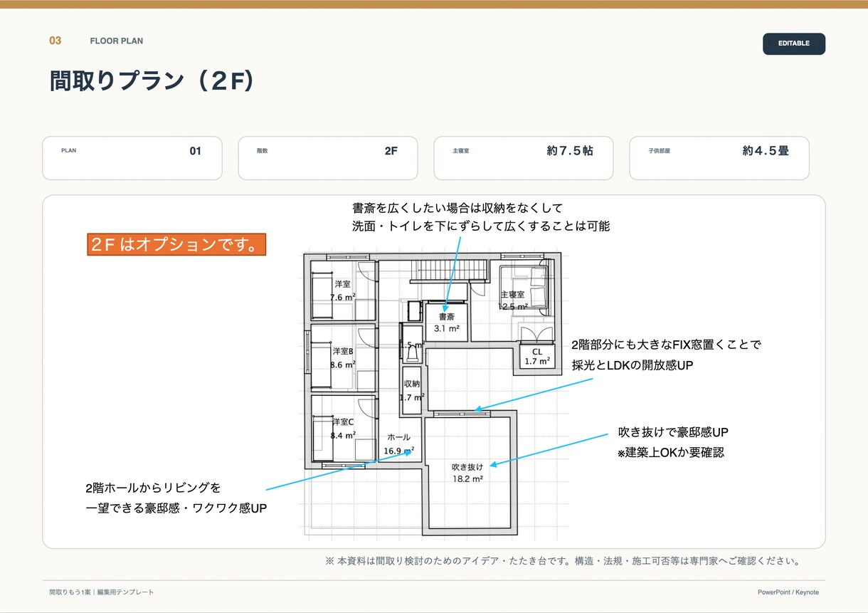Select the heading 間取りプラン（2F）
Viewport: 868px width, 613px height.
(x=152, y=81)
